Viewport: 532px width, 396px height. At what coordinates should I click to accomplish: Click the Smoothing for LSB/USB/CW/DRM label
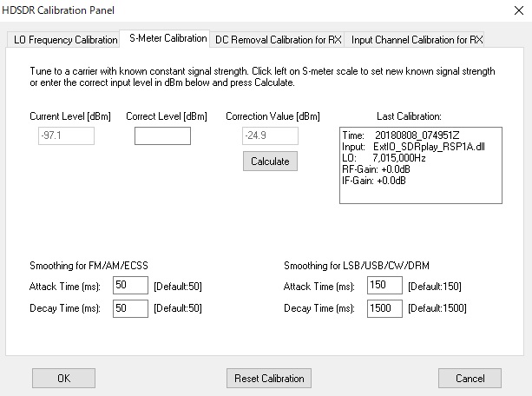click(x=357, y=266)
